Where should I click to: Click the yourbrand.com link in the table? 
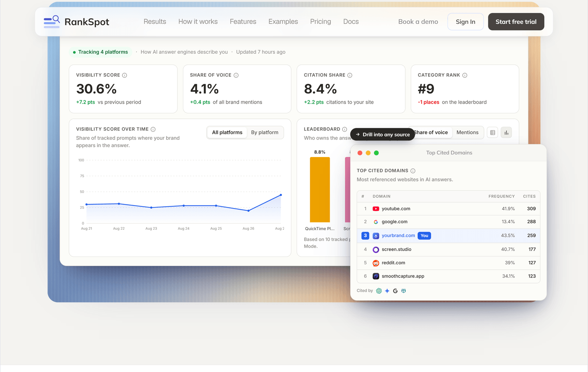click(398, 236)
